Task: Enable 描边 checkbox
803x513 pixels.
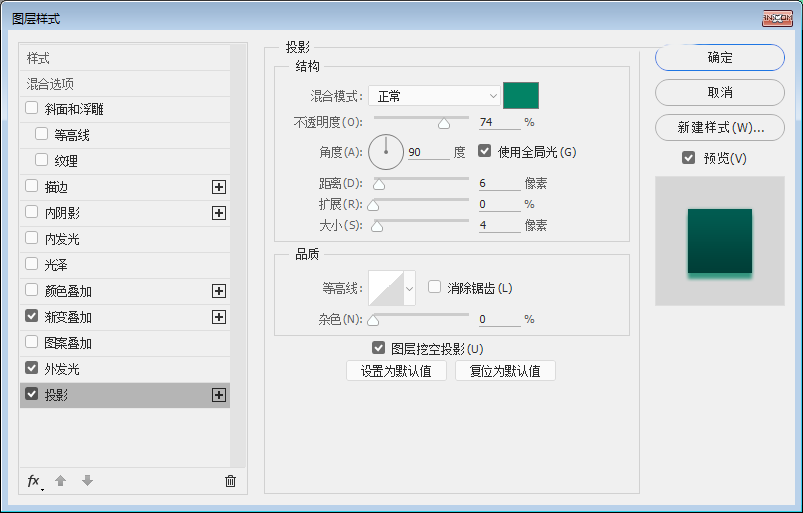Action: pyautogui.click(x=31, y=186)
